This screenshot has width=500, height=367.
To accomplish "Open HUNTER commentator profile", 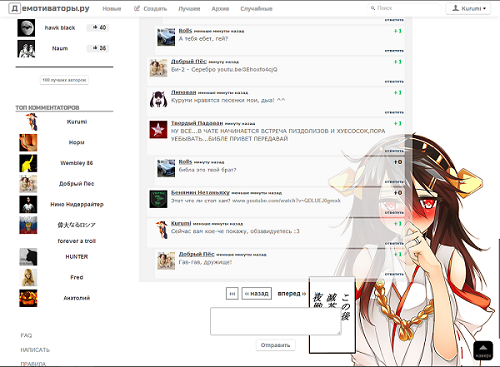I will point(77,257).
